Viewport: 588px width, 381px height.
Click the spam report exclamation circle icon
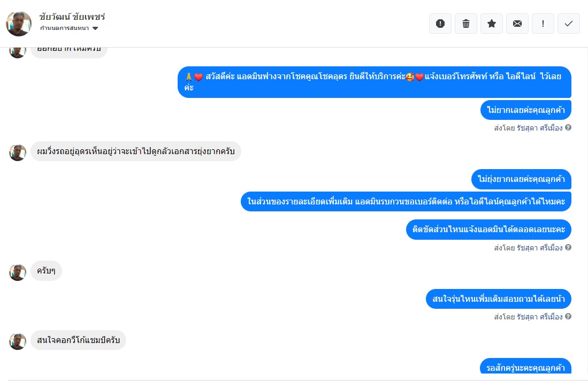point(440,24)
